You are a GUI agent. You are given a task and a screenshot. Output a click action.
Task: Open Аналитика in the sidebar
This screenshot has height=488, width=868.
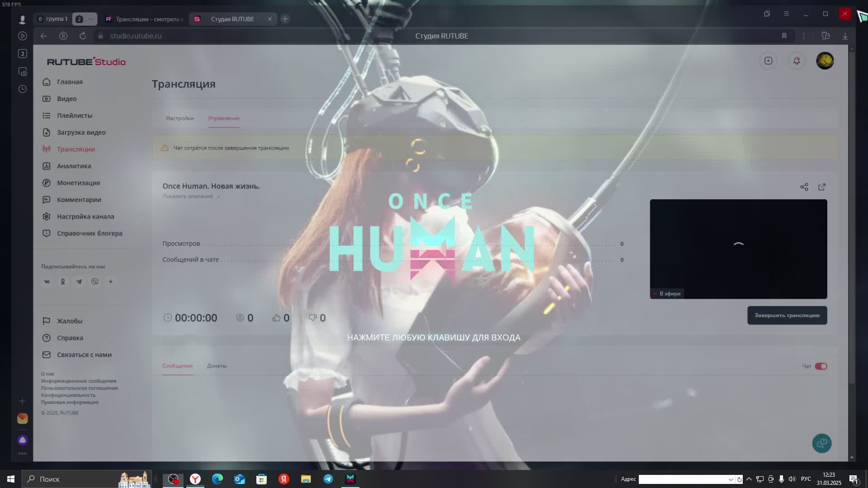74,166
